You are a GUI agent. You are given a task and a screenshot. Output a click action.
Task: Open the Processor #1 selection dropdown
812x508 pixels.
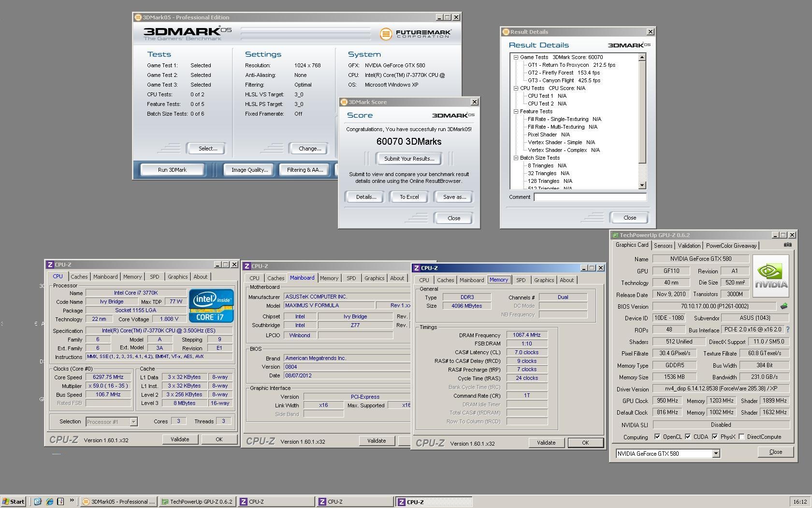click(x=133, y=422)
